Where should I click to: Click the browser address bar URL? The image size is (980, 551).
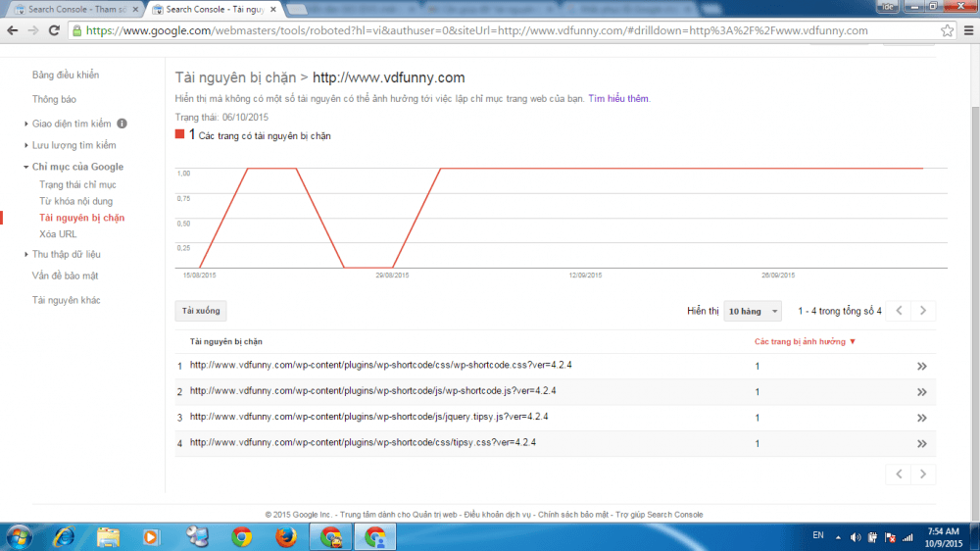(477, 30)
